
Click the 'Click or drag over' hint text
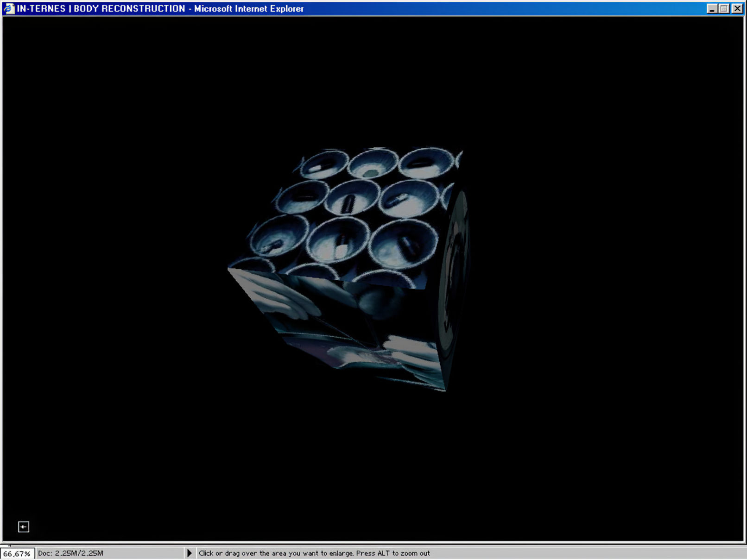(x=314, y=553)
